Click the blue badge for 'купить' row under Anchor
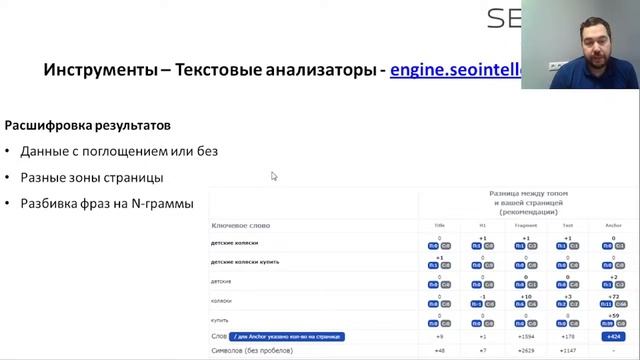The width and height of the screenshot is (640, 360). (x=607, y=323)
